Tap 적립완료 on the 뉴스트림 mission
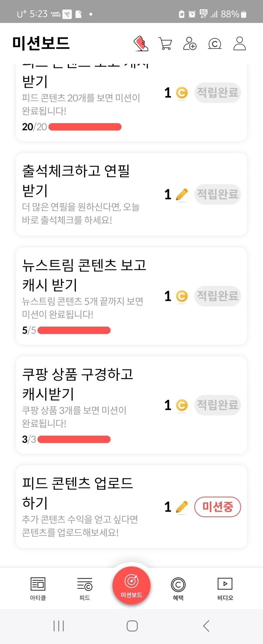Image resolution: width=263 pixels, height=644 pixels. [x=218, y=296]
